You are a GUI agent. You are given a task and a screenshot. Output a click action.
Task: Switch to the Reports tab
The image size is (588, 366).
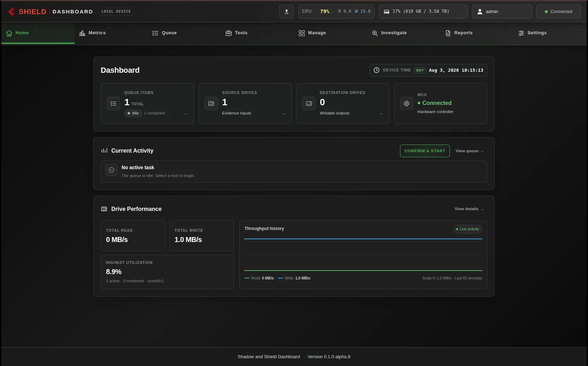click(x=477, y=33)
